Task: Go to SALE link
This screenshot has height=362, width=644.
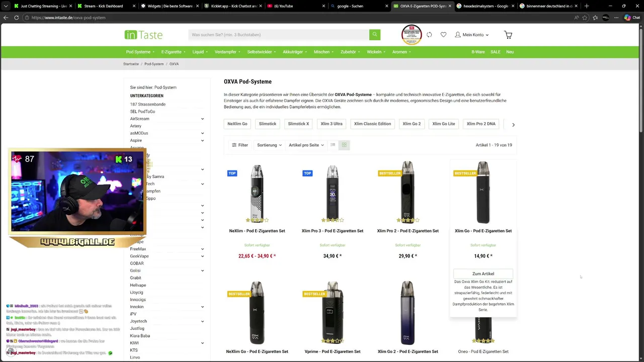Action: [x=496, y=52]
